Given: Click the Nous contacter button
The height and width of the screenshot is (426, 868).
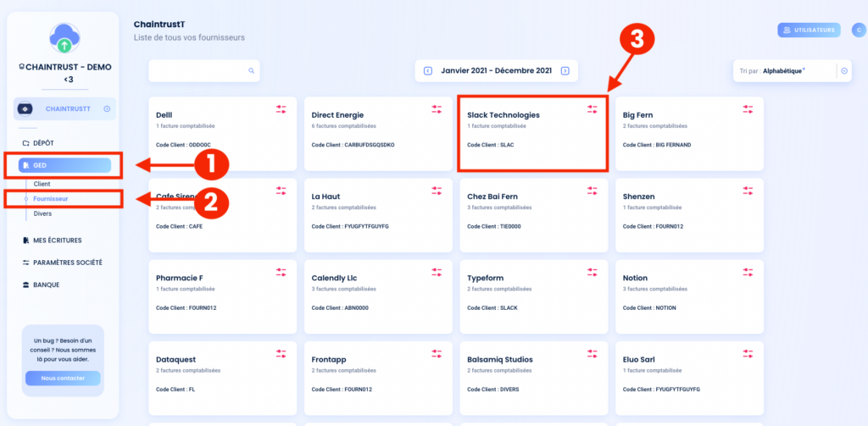Looking at the screenshot, I should 63,379.
